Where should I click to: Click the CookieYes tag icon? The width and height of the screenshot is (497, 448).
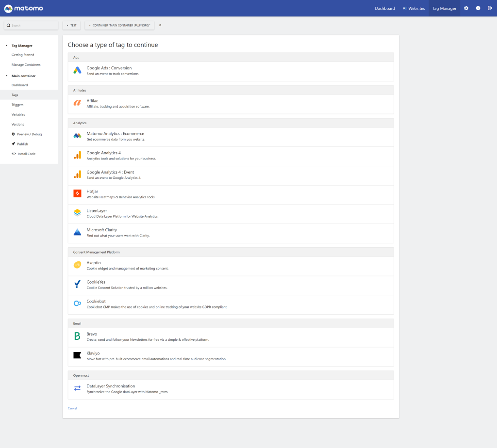(77, 284)
